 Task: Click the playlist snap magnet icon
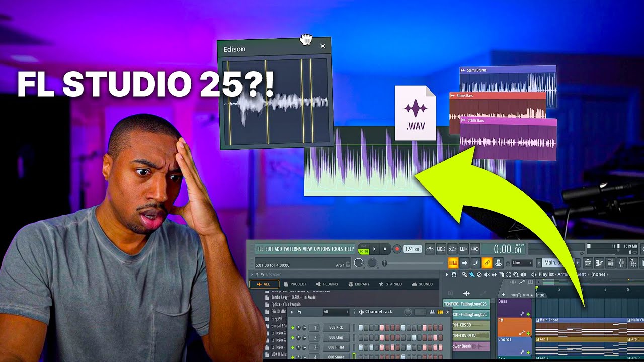(x=454, y=274)
